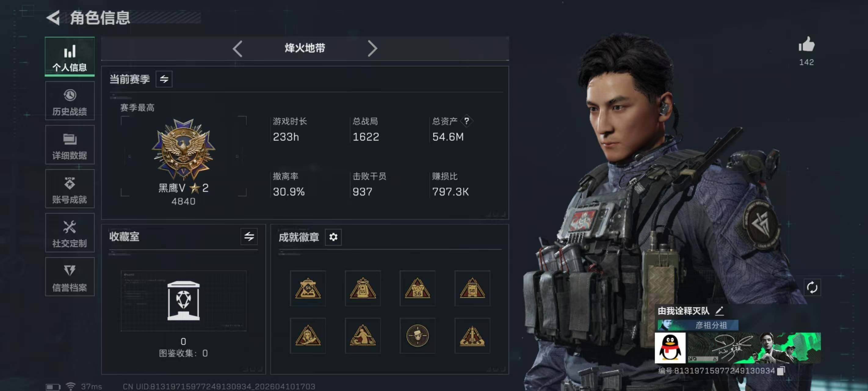Edit the 由我诠释灭队 title with the pencil icon

click(719, 311)
